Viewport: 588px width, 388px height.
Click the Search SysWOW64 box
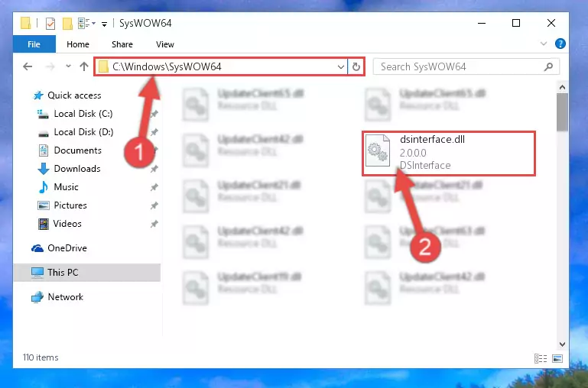(466, 67)
